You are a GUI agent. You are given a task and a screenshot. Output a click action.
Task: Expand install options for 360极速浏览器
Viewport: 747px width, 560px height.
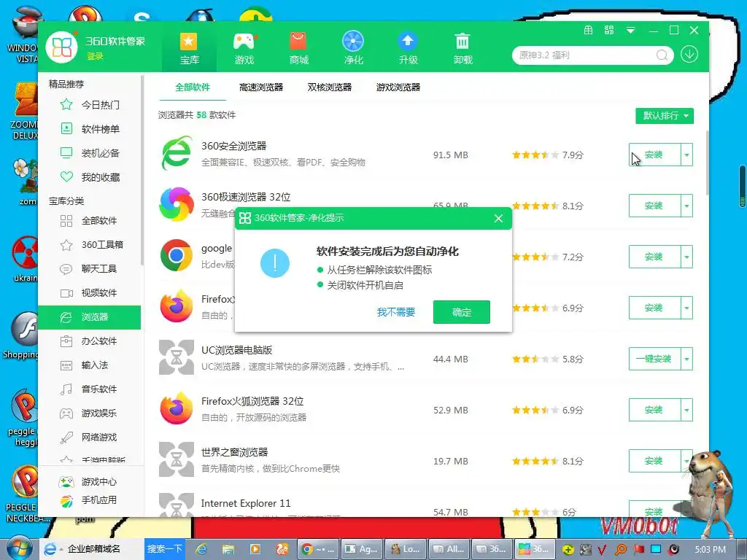686,206
